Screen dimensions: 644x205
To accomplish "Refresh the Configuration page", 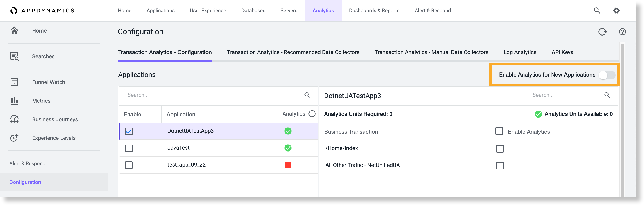I will click(x=602, y=32).
